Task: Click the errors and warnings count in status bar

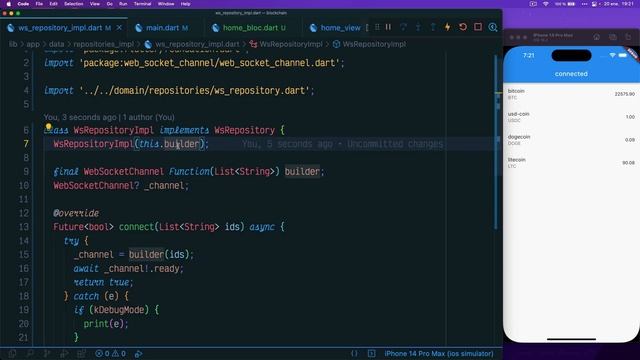Action: (x=110, y=354)
